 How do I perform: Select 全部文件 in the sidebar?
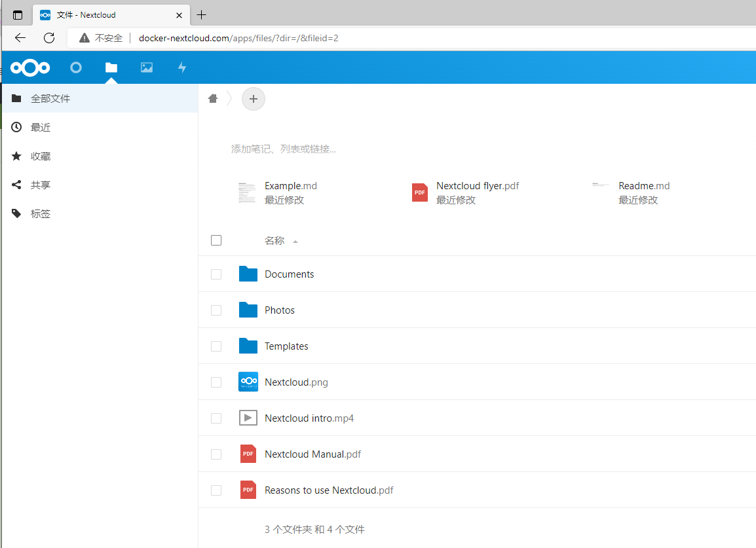[x=100, y=98]
